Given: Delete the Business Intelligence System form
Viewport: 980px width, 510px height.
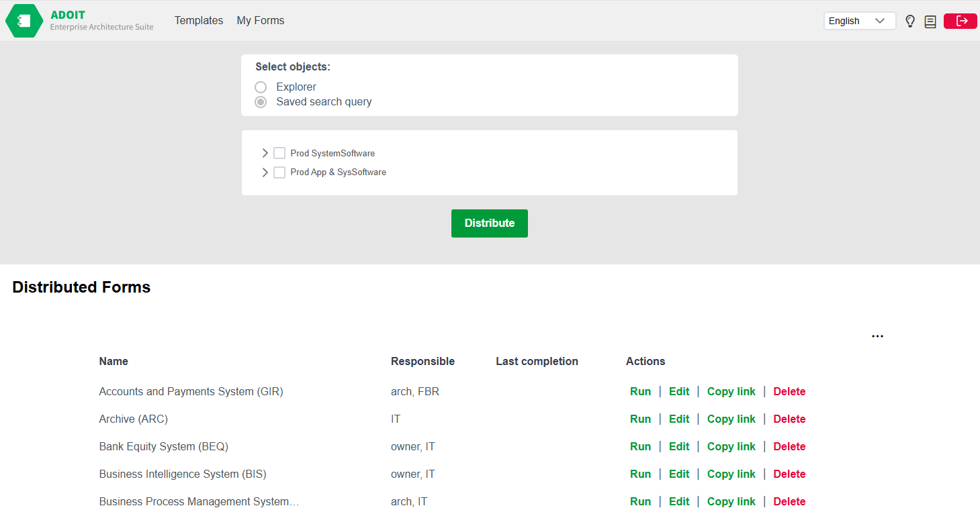Looking at the screenshot, I should 789,474.
